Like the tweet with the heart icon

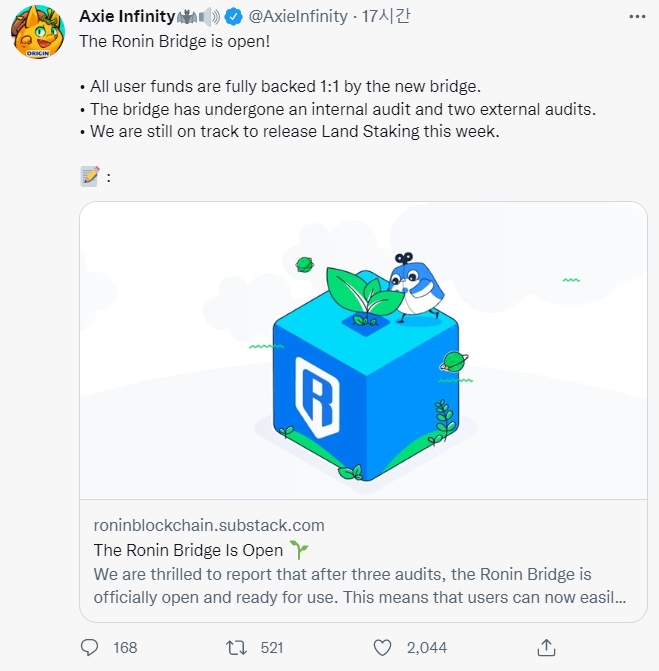[382, 647]
